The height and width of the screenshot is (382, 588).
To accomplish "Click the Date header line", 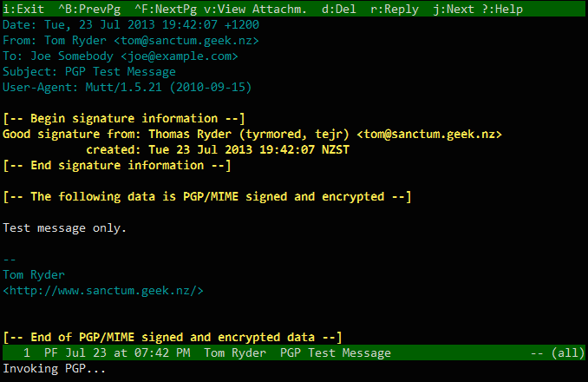I will pos(131,25).
